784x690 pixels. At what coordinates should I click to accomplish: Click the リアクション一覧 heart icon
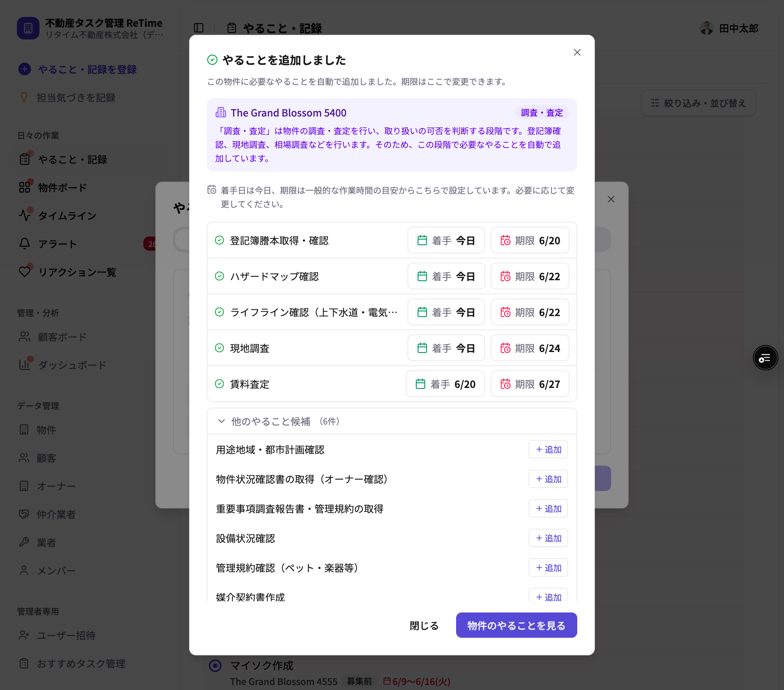(25, 272)
